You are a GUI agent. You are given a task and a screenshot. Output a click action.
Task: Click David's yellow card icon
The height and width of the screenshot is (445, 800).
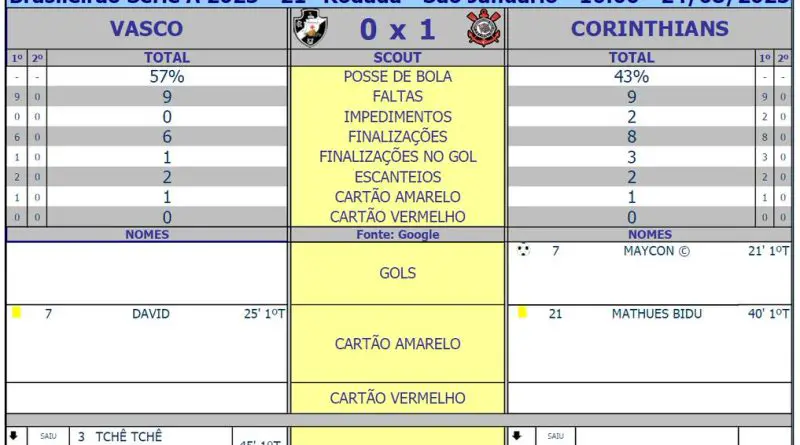coord(16,313)
